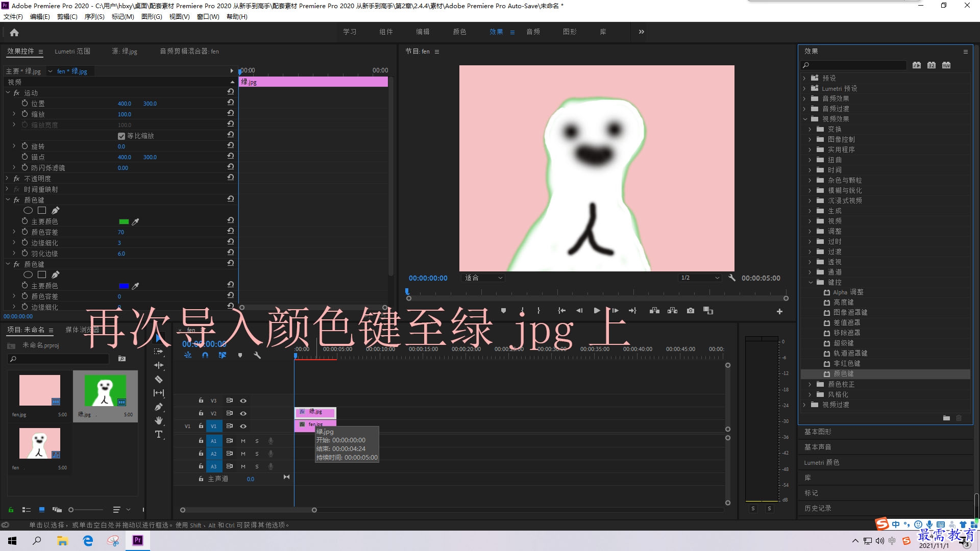Click the Extract button in Program monitor

[673, 311]
